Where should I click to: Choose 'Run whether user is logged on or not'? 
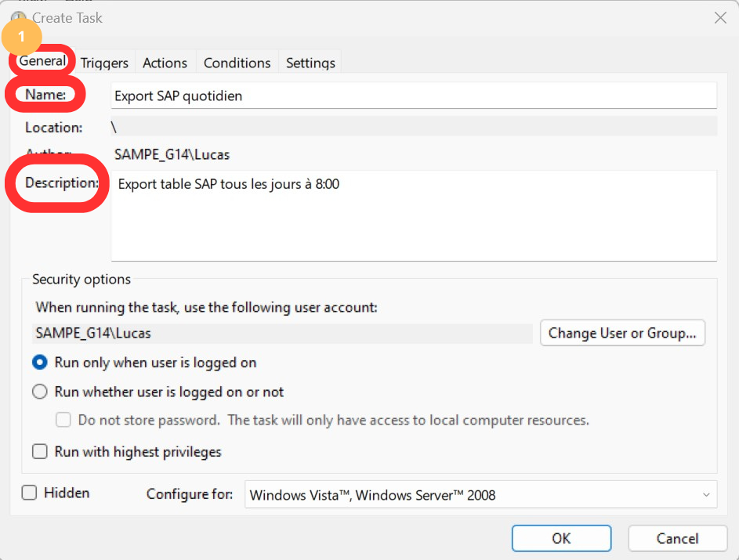(x=39, y=392)
